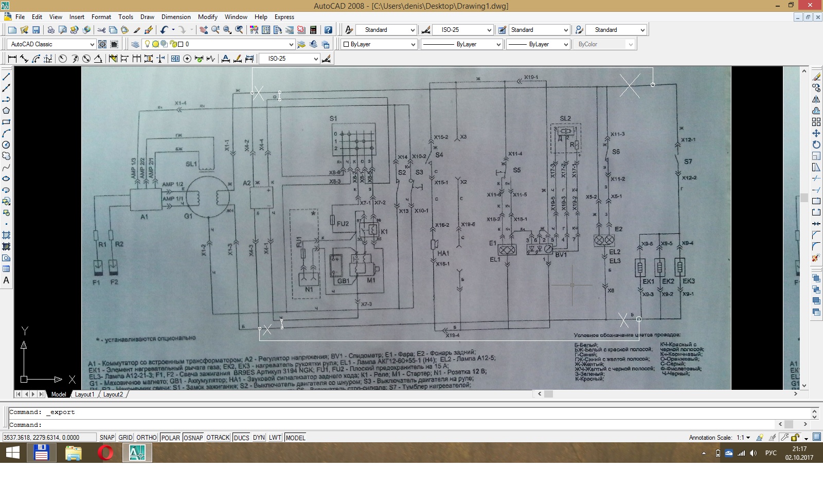Toggle DUCS dynamic UCS
The width and height of the screenshot is (823, 504).
coord(241,438)
